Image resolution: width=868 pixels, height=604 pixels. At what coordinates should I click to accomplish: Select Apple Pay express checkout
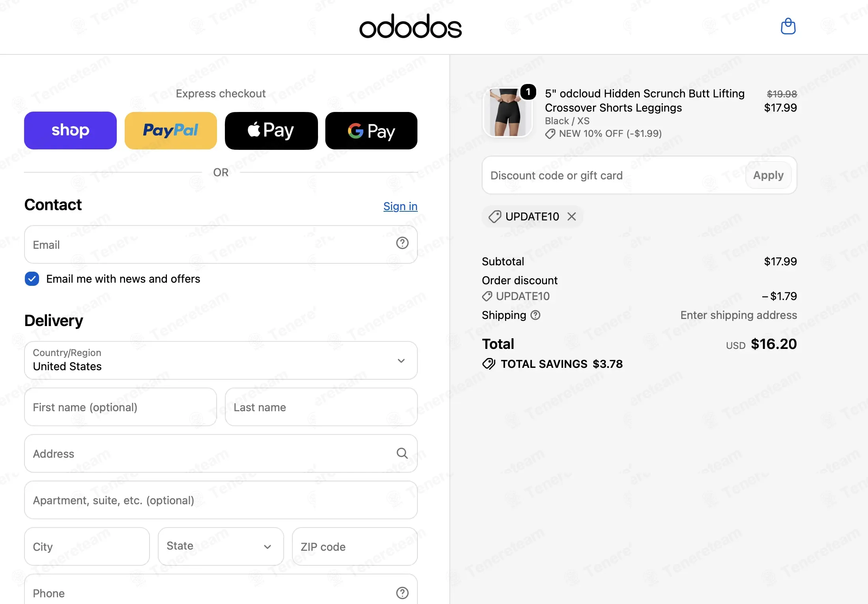point(271,130)
